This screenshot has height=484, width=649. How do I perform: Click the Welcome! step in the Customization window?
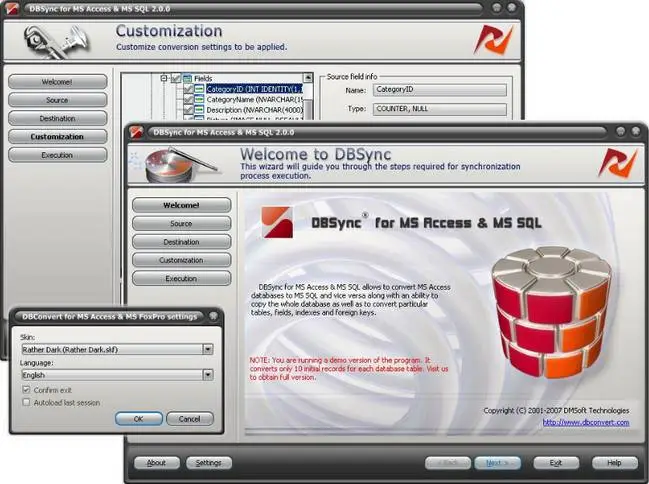click(58, 82)
